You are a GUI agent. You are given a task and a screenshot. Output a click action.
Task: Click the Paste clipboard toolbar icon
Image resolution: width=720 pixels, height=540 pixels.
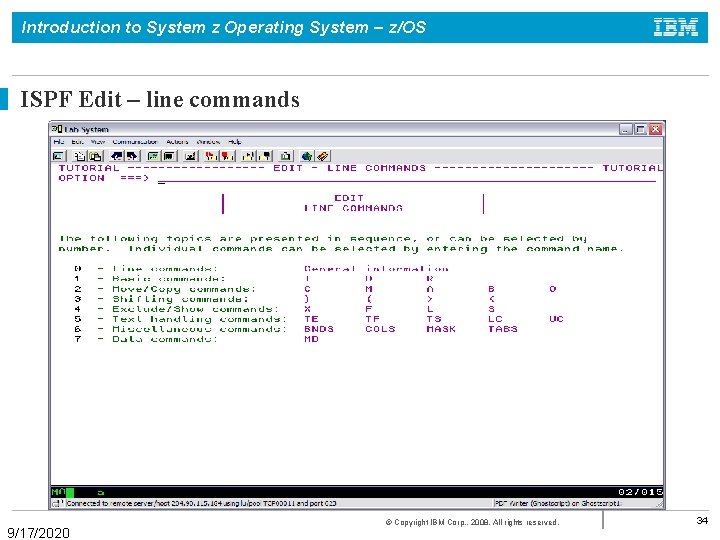[x=95, y=156]
